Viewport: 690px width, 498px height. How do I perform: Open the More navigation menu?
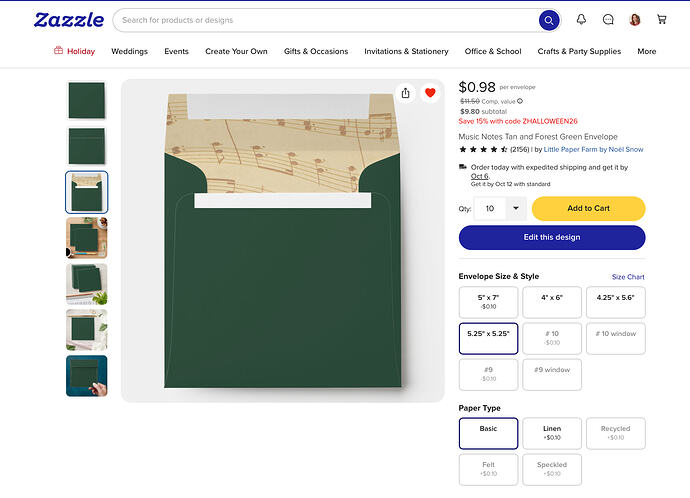click(x=646, y=51)
